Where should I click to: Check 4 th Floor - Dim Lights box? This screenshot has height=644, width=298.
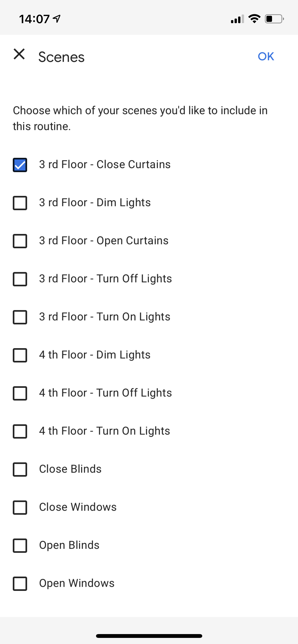click(x=20, y=355)
